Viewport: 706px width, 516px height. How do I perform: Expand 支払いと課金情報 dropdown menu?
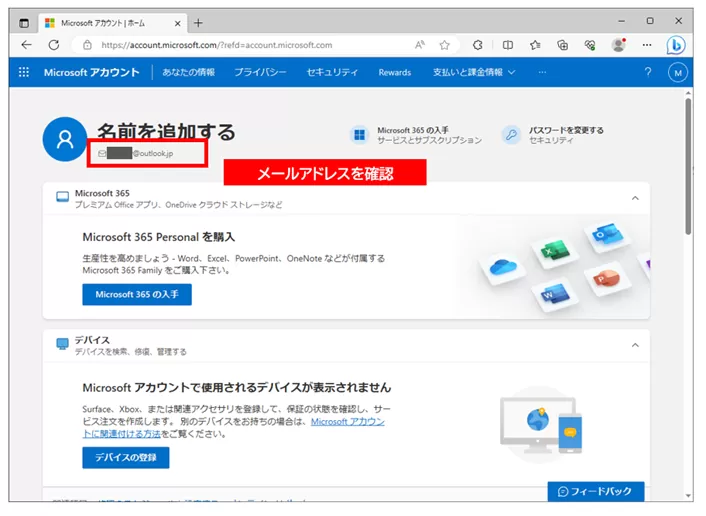(474, 72)
